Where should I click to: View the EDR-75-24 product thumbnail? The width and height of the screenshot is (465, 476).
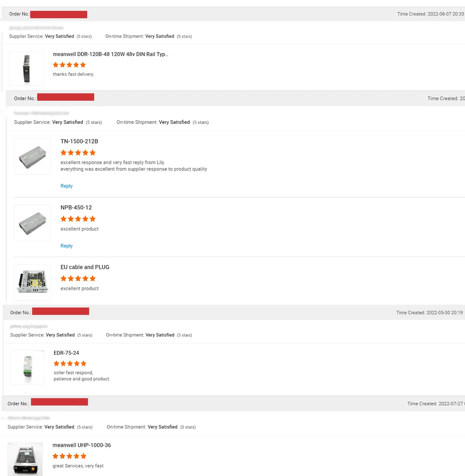pyautogui.click(x=27, y=367)
